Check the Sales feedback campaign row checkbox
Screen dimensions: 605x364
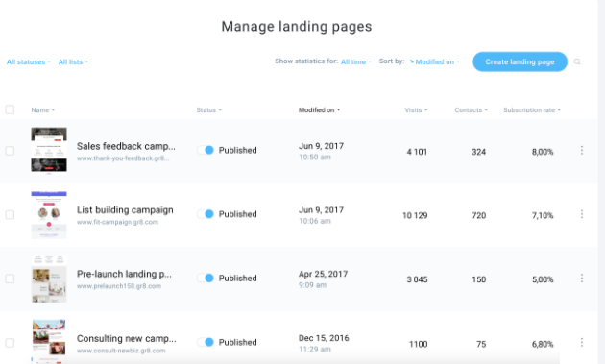[x=10, y=151]
